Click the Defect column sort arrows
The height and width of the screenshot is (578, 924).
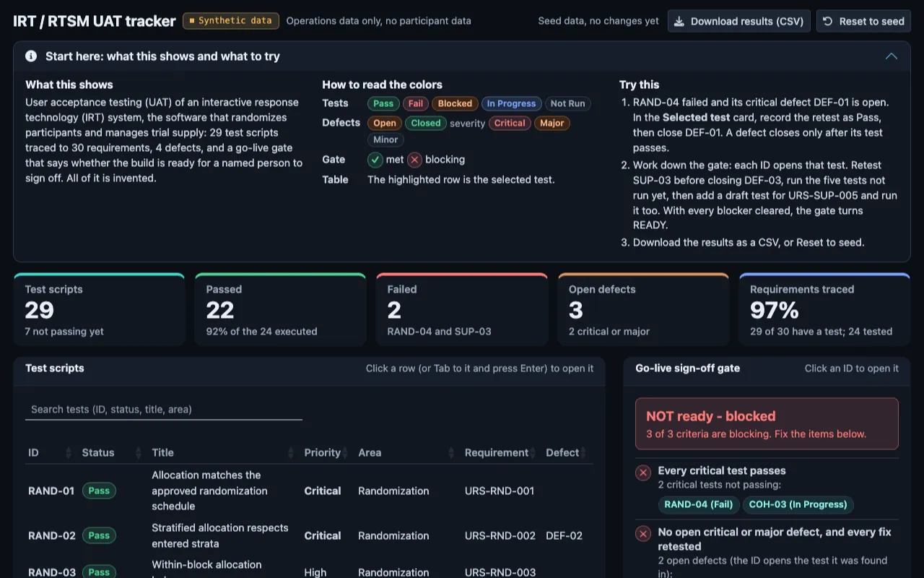pyautogui.click(x=585, y=453)
